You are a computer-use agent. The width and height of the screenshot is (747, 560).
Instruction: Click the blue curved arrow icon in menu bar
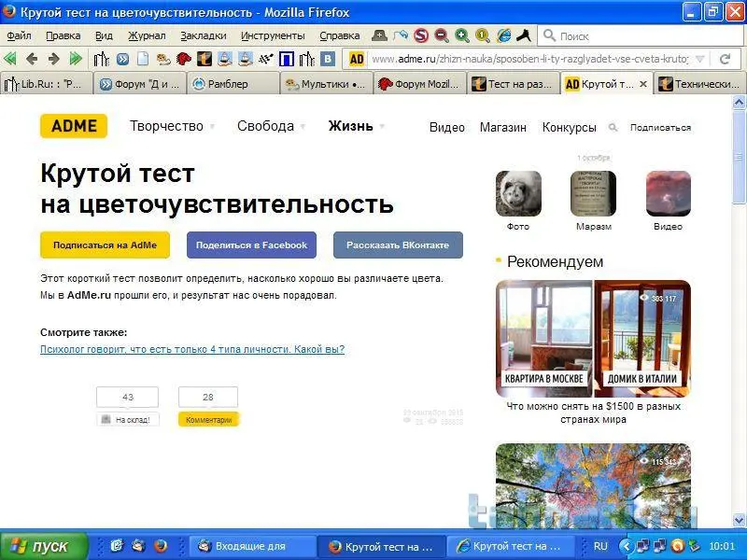pos(401,35)
